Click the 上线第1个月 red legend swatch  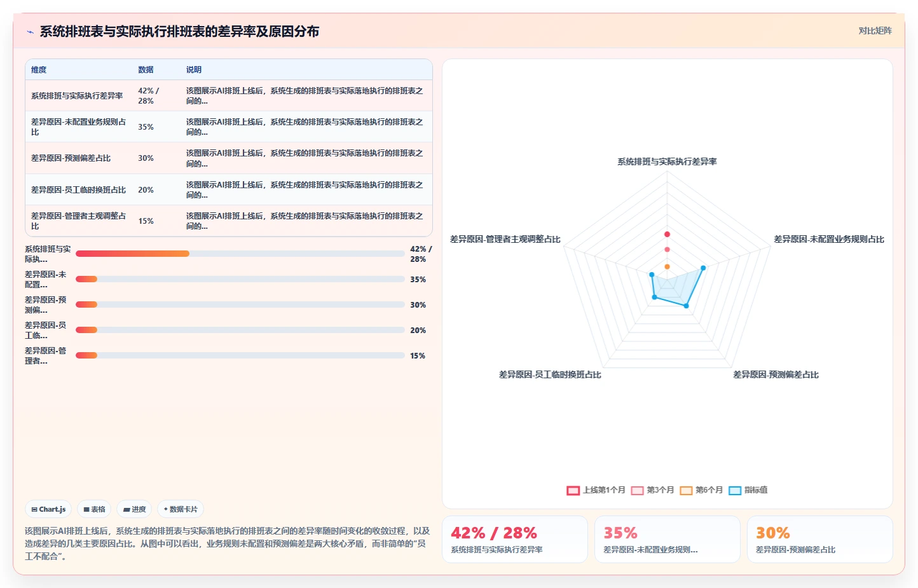point(573,491)
